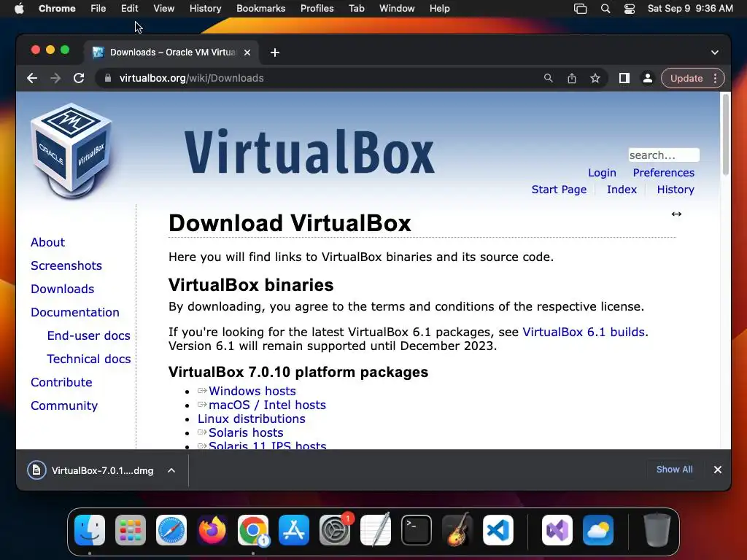Open the Solaris hosts link

(x=246, y=432)
